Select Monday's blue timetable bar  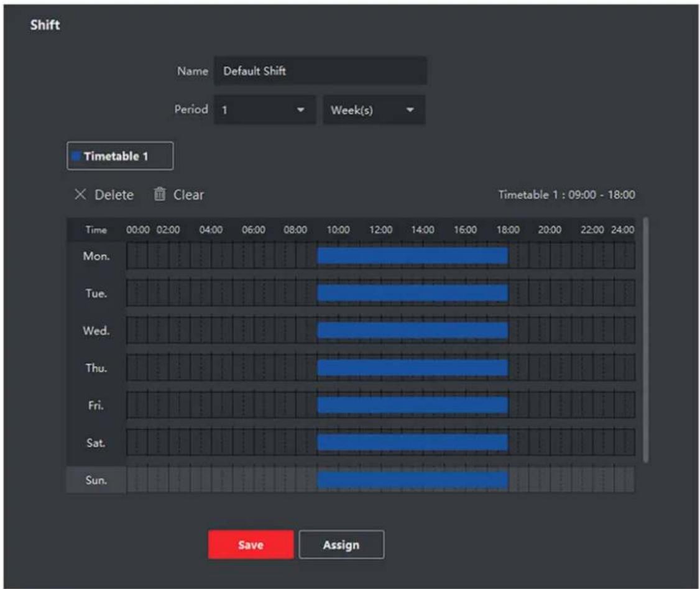[413, 256]
